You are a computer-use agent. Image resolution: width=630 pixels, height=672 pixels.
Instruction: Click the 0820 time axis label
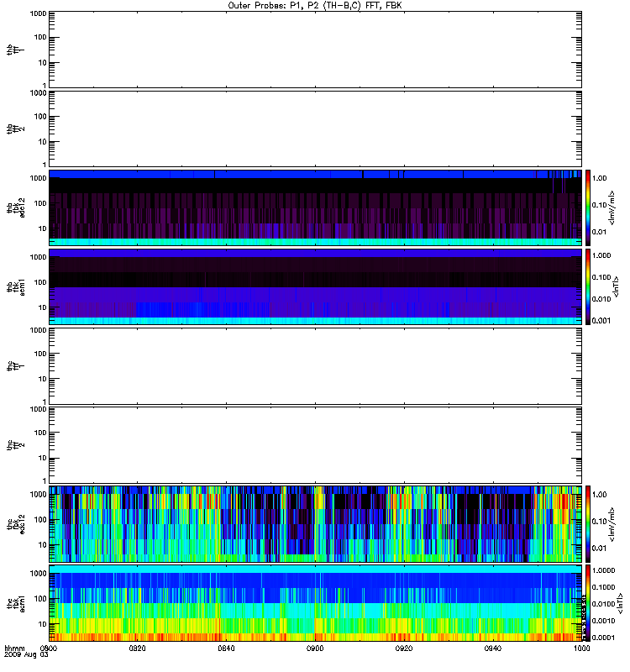(137, 648)
